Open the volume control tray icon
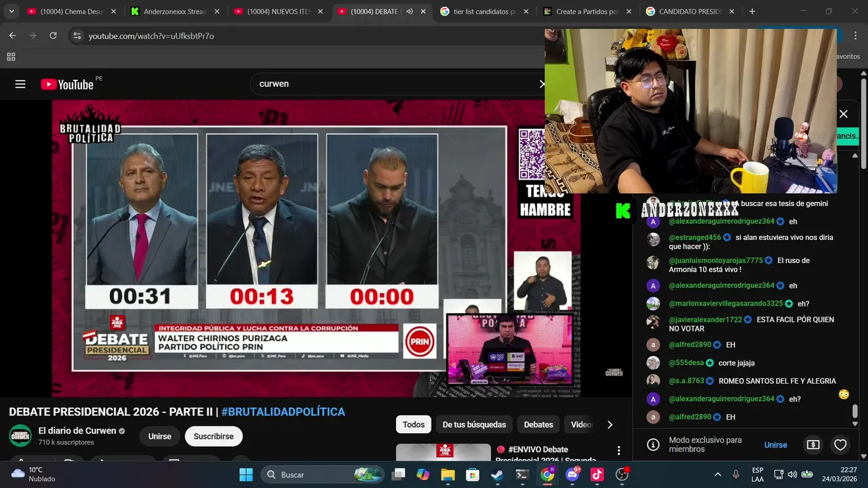868x488 pixels. (792, 474)
